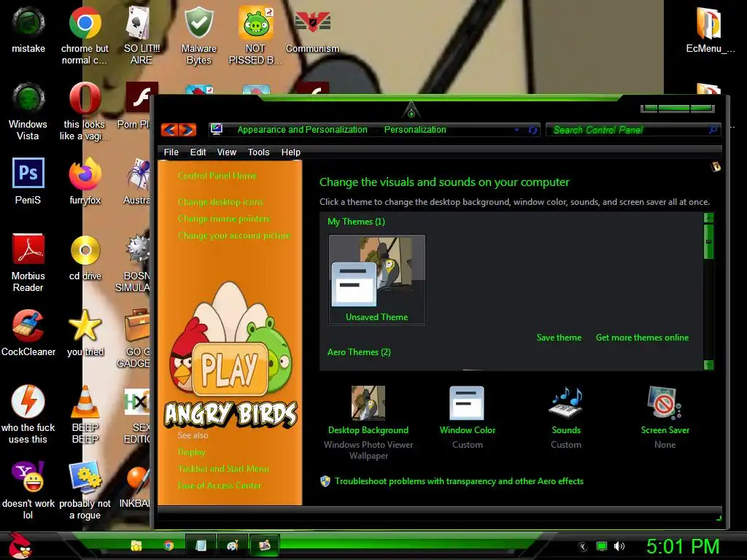The width and height of the screenshot is (747, 560).
Task: Open the Communism desktop icon
Action: tap(312, 29)
